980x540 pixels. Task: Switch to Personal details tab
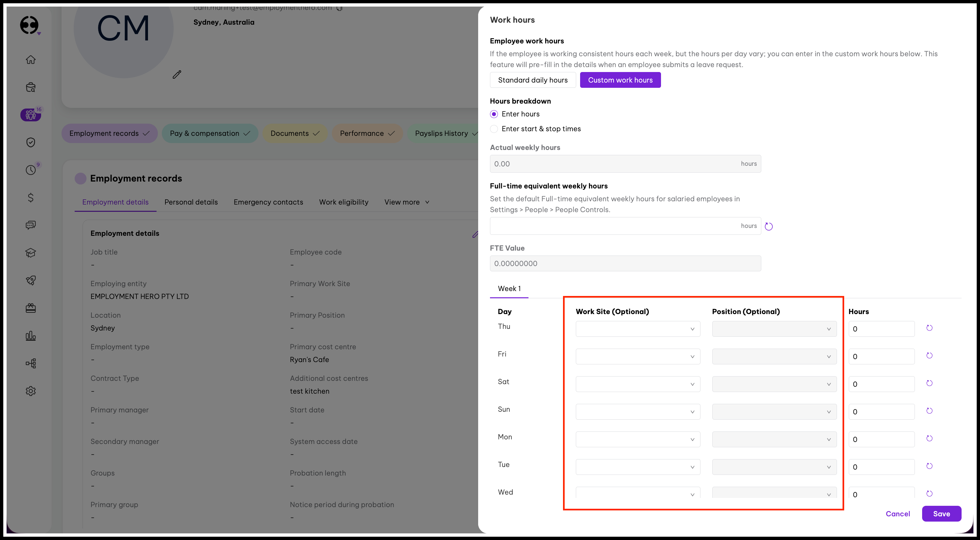coord(191,202)
